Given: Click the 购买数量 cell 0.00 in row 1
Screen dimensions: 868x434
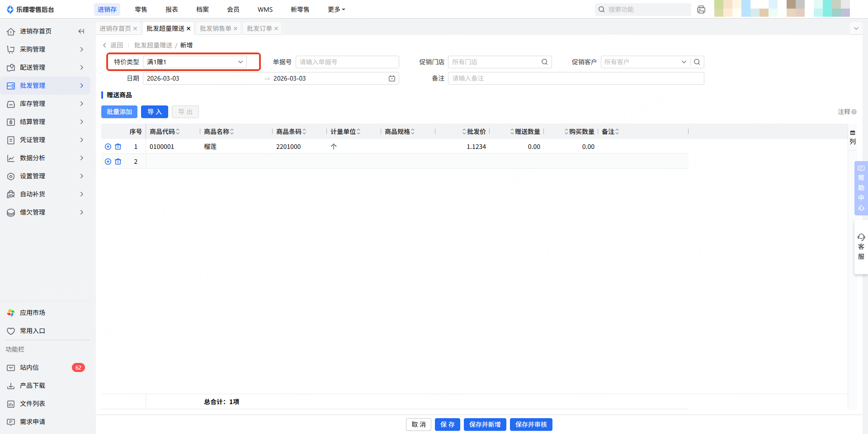Looking at the screenshot, I should click(588, 147).
